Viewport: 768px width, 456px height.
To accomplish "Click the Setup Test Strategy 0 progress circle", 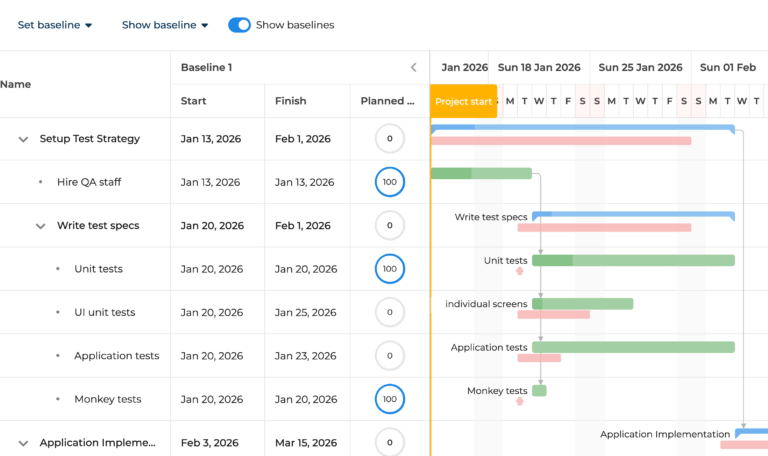I will [389, 139].
